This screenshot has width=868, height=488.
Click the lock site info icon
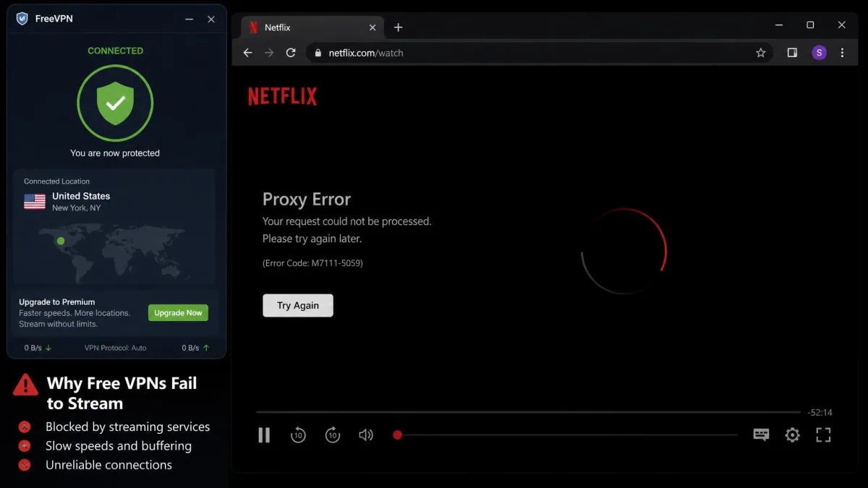coord(318,53)
